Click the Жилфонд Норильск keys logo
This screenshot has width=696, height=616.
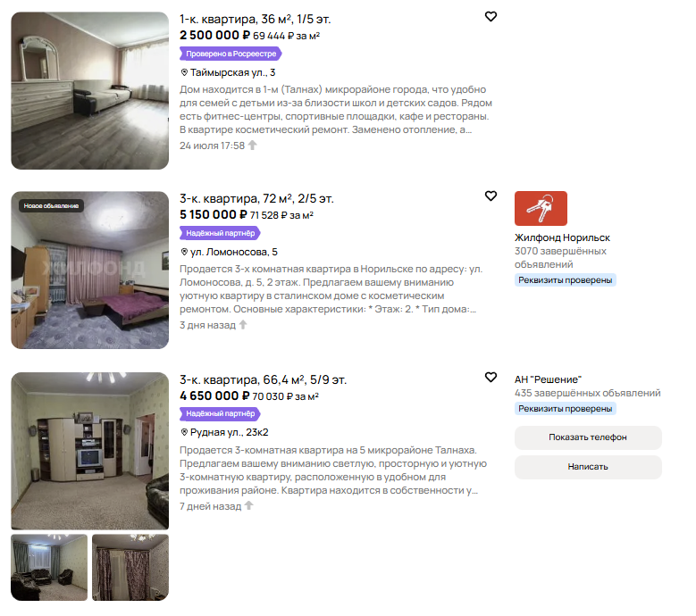click(x=541, y=208)
